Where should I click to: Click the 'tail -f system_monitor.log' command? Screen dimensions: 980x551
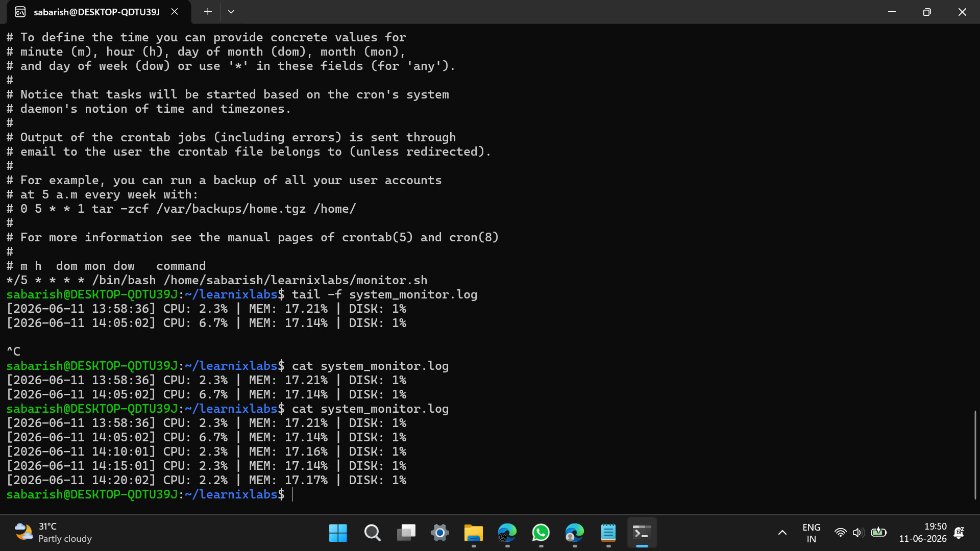pos(384,294)
